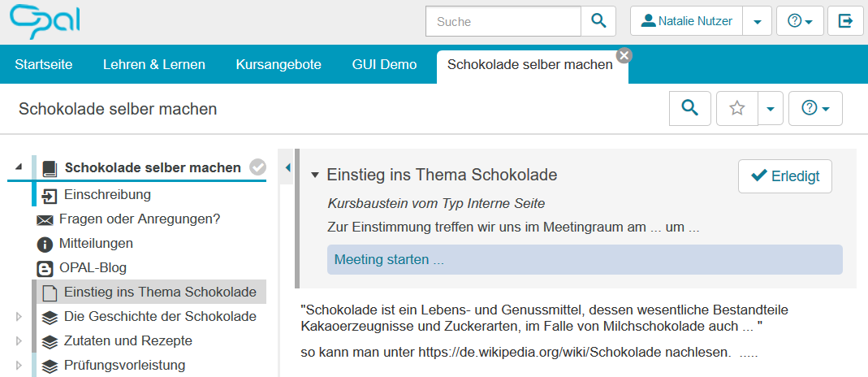Open the dropdown arrow next to Natalie Nutzer
This screenshot has width=868, height=377.
tap(758, 21)
